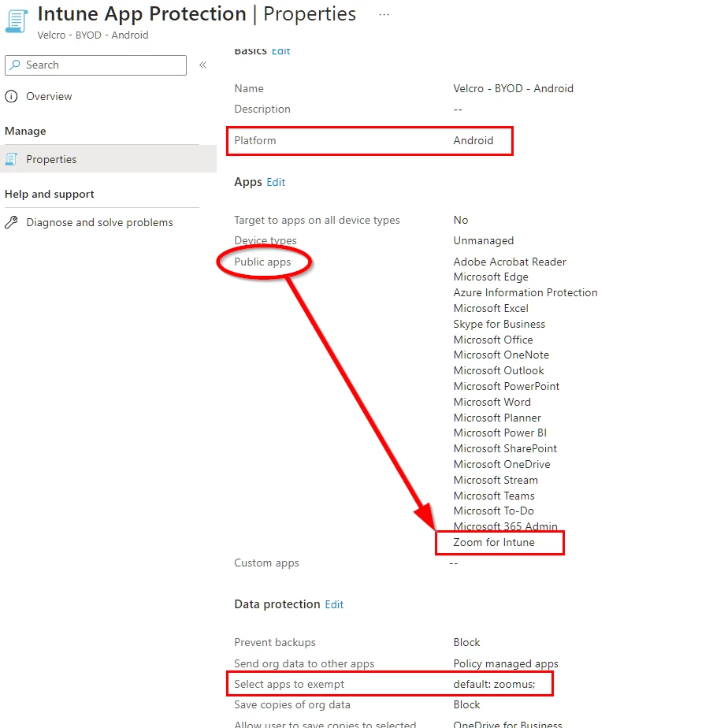Viewport: 713px width, 728px height.
Task: Click the Public apps label
Action: [x=262, y=262]
